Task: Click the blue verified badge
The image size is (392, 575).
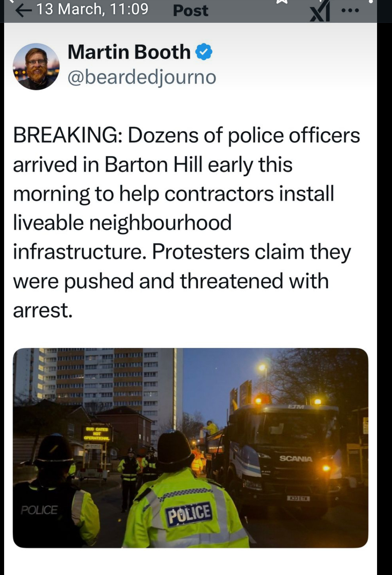Action: tap(204, 52)
